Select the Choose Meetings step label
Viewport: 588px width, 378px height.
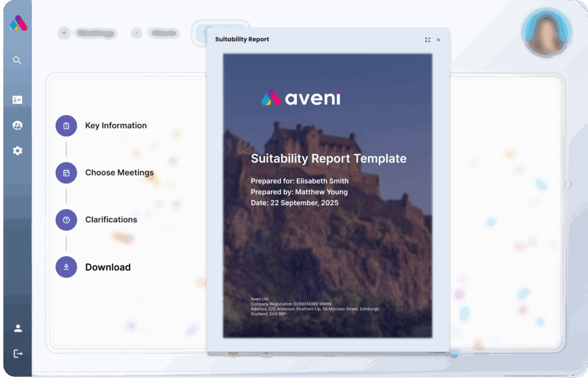[x=119, y=172]
